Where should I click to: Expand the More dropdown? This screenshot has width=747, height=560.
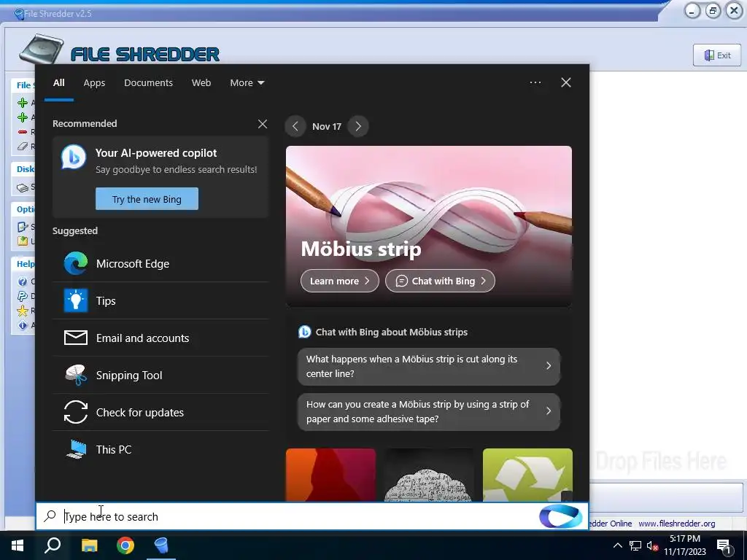point(247,83)
